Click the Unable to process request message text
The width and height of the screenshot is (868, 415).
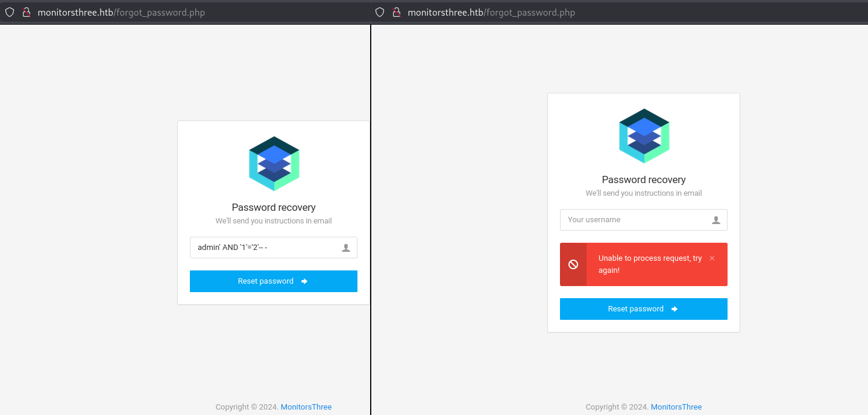650,264
